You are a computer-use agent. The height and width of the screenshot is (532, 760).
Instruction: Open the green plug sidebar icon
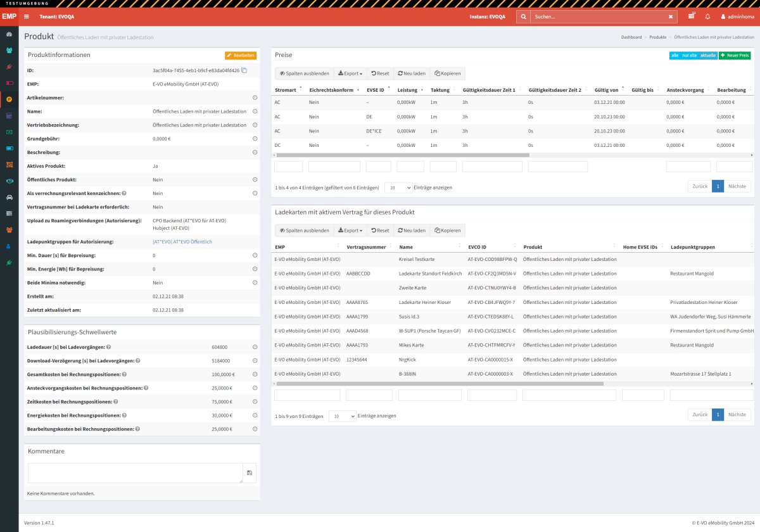9,262
